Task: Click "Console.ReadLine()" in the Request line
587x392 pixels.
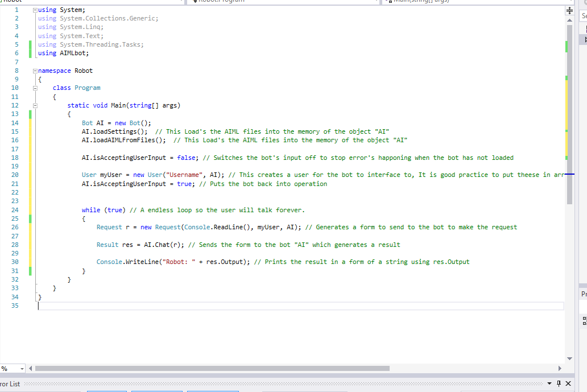Action: 217,227
